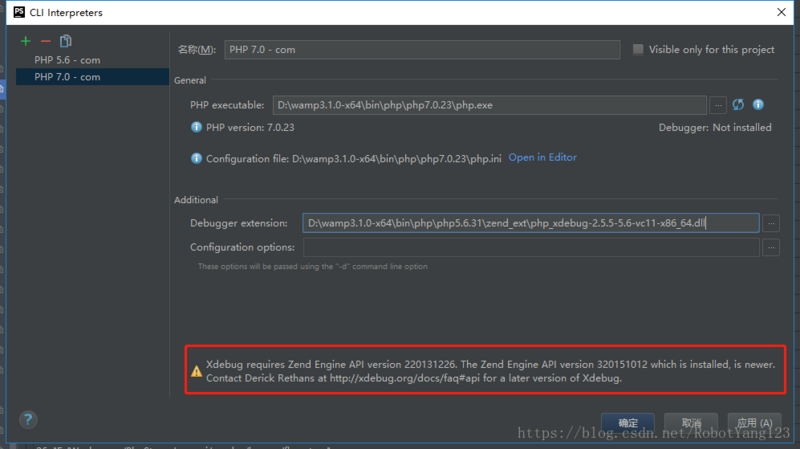800x449 pixels.
Task: Browse for debugger extension file
Action: click(771, 223)
